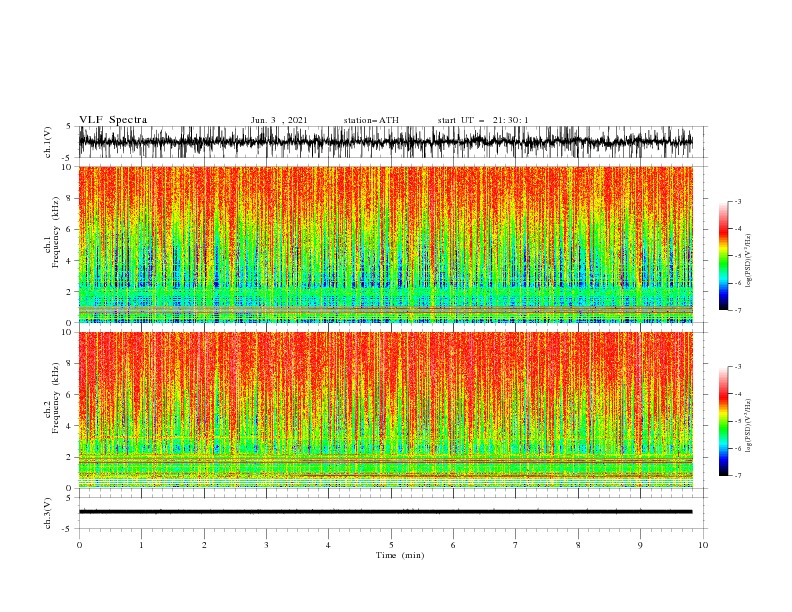Click the ch.3 waveform black trace

coord(385,512)
